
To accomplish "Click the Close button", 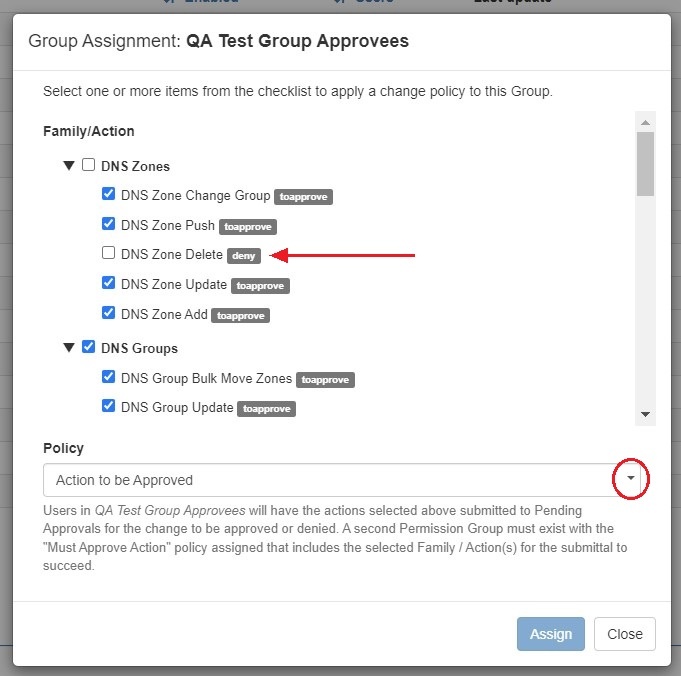I will [624, 634].
